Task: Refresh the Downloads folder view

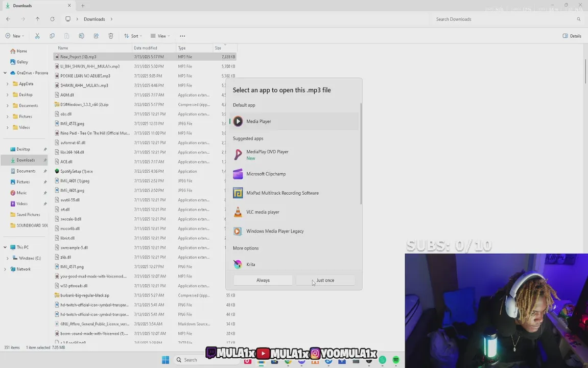Action: [x=52, y=19]
